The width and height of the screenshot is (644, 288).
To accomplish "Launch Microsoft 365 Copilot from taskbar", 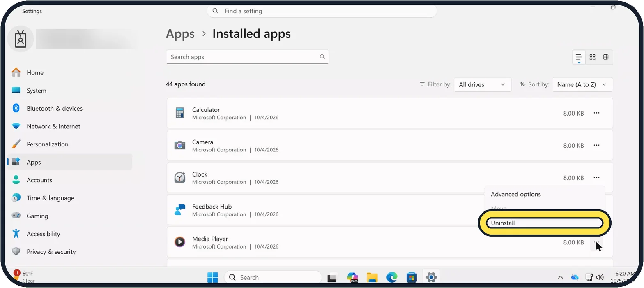I will pos(352,277).
